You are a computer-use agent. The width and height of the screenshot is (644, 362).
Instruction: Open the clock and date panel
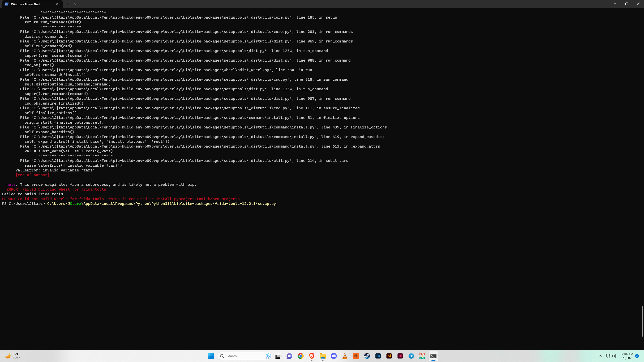tap(626, 356)
